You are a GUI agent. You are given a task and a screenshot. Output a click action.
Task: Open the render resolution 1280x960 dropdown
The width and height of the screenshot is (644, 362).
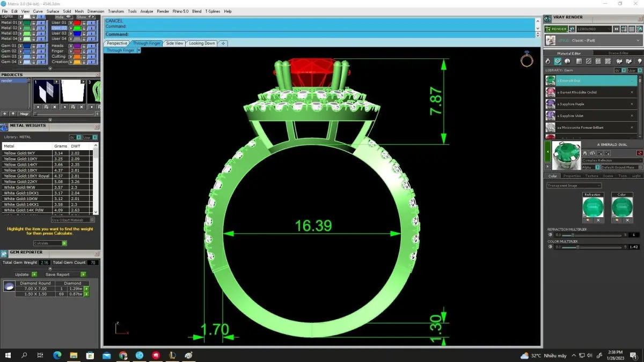[594, 29]
